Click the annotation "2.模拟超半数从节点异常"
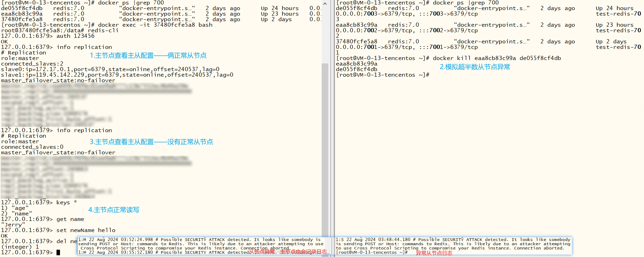Screen dimensions: 644x257 (x=475, y=67)
